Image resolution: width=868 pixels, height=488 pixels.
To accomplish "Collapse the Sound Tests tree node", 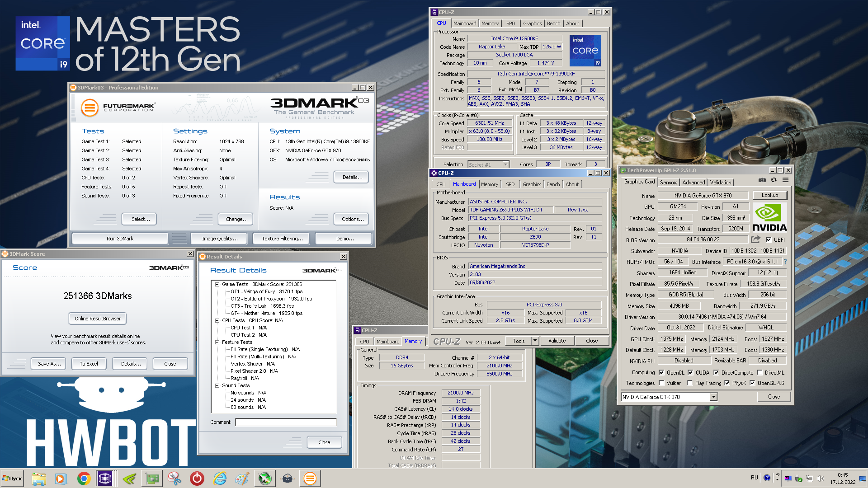I will pos(217,386).
